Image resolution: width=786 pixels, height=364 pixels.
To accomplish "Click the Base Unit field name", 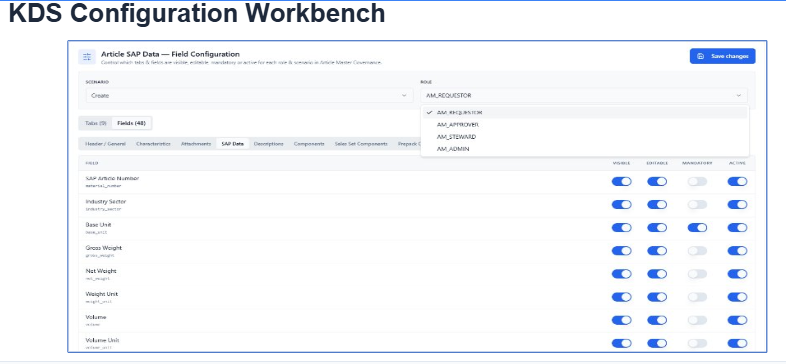I will [98, 225].
